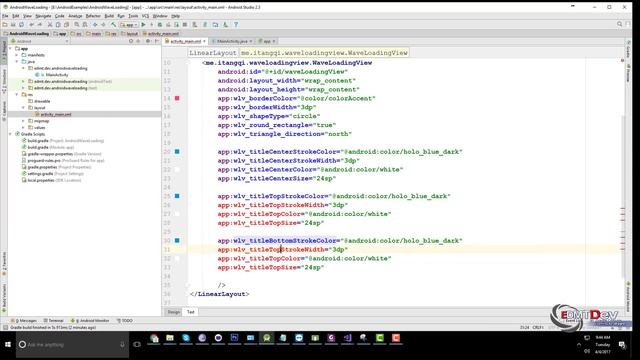Open the Android Studio icon in the taskbar
The width and height of the screenshot is (640, 360).
point(267,338)
